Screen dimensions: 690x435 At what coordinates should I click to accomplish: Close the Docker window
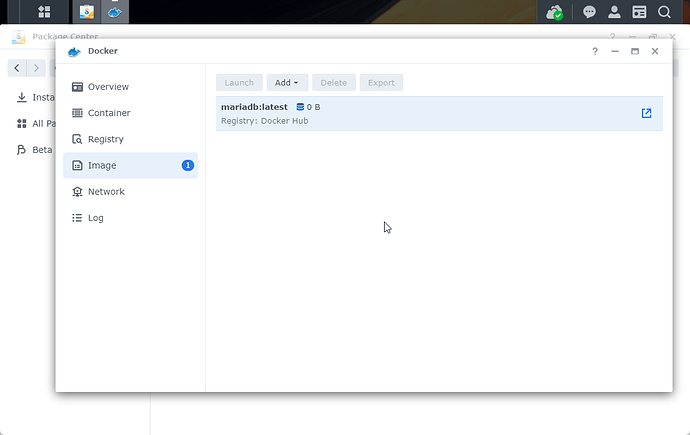pos(655,51)
